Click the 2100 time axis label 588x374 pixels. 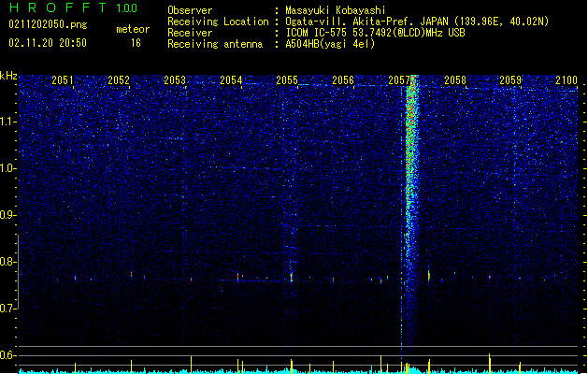click(x=566, y=80)
